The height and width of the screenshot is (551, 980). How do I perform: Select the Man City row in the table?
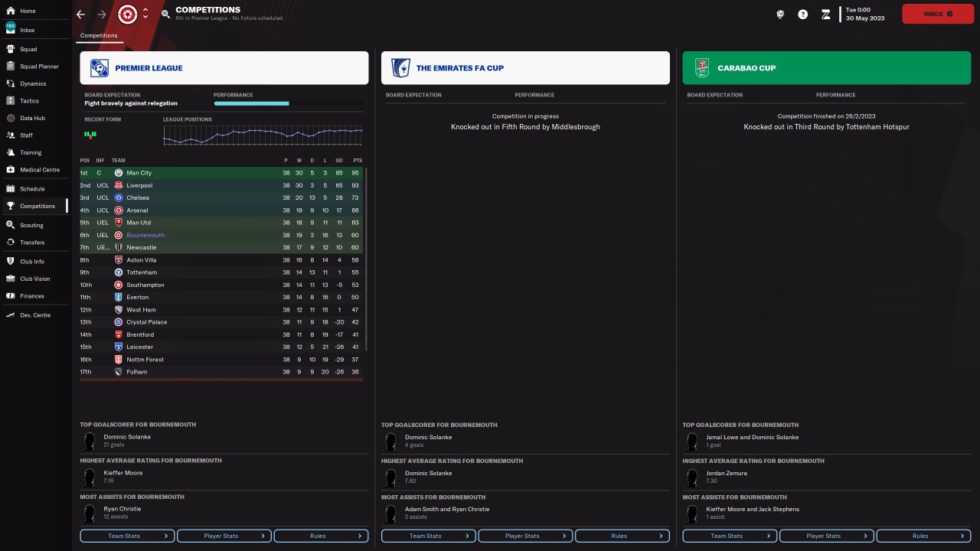(222, 173)
